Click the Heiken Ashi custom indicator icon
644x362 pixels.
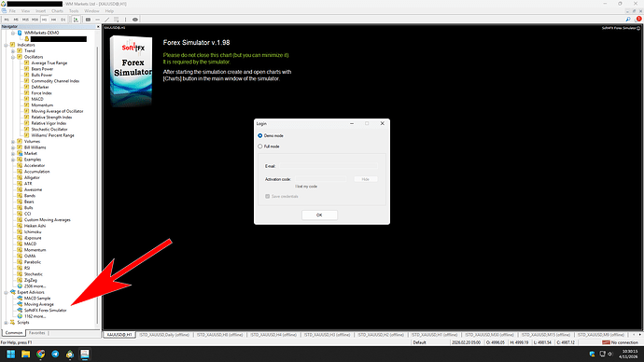pyautogui.click(x=20, y=226)
